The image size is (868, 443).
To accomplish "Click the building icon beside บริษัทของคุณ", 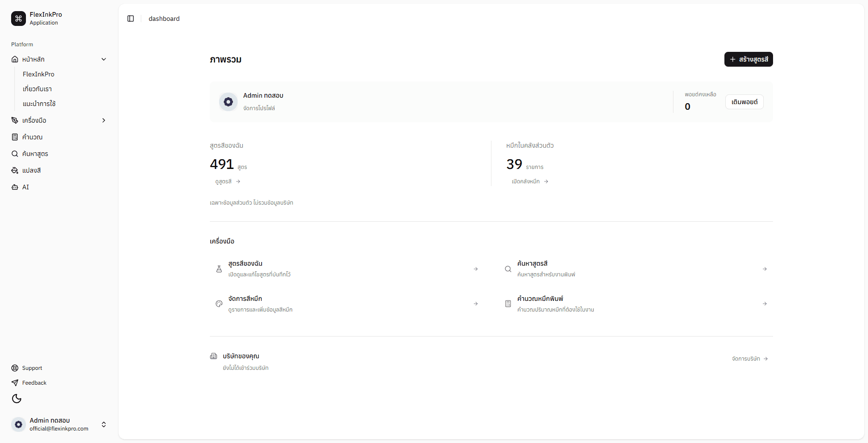I will [x=214, y=356].
